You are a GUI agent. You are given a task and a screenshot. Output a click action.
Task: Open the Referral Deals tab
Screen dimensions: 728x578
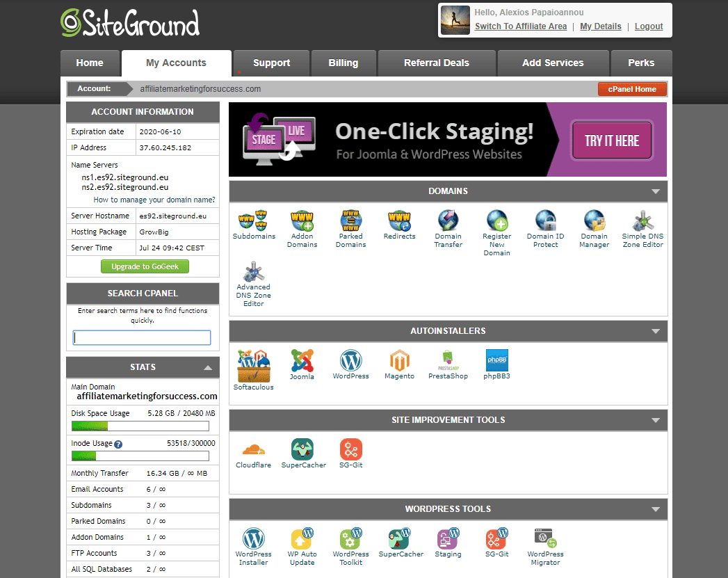point(437,63)
